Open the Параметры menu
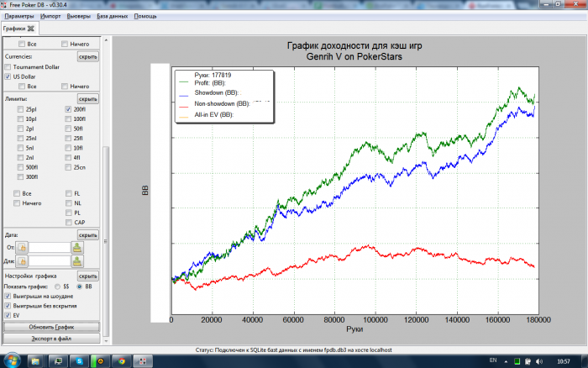This screenshot has width=588, height=368. pyautogui.click(x=19, y=16)
